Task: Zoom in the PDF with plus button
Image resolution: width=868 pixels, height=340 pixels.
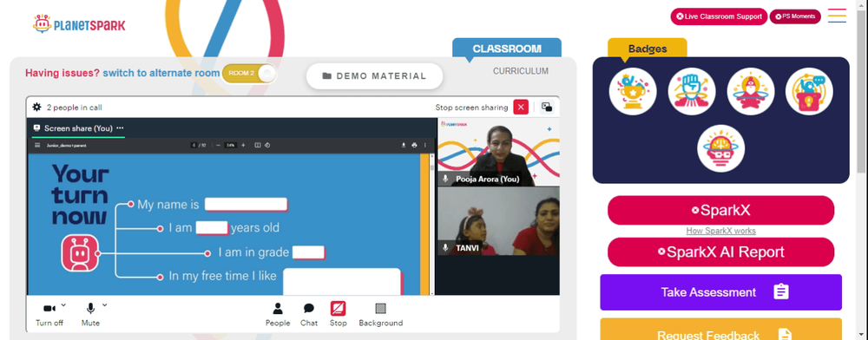Action: tap(243, 146)
